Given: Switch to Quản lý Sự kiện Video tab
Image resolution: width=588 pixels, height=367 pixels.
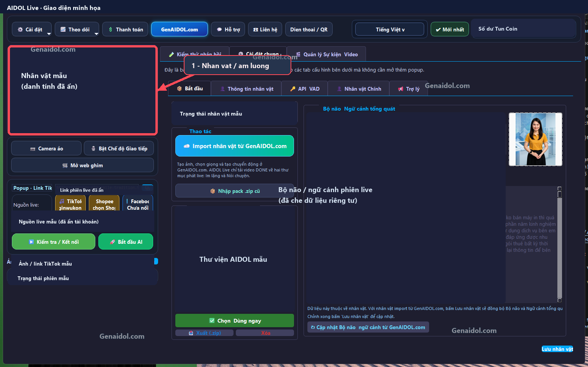Looking at the screenshot, I should 327,54.
